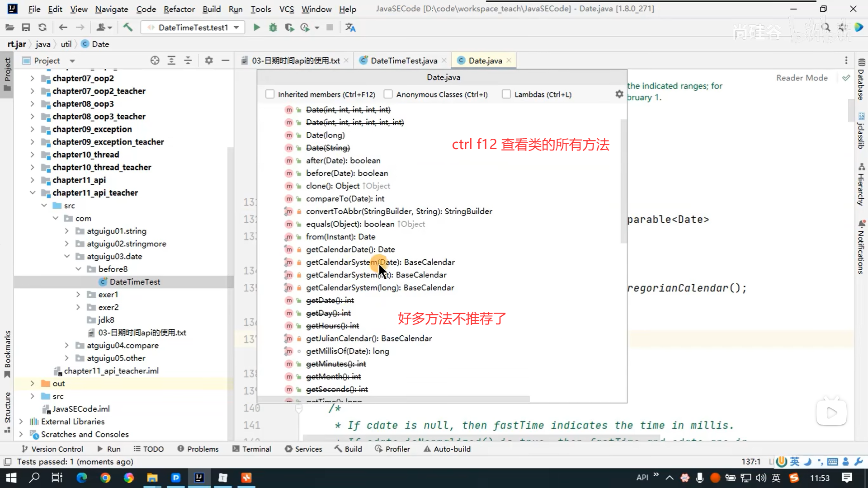
Task: Enable the Inherited members checkbox
Action: pyautogui.click(x=270, y=94)
